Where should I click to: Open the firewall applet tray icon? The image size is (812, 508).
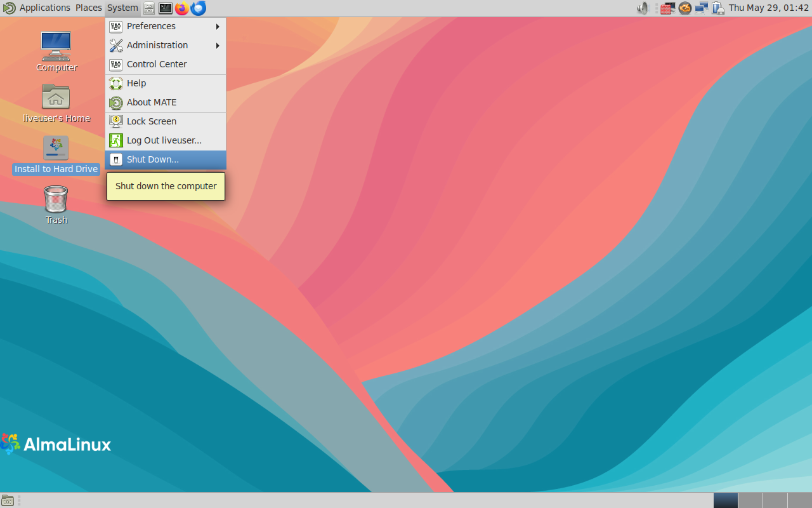pyautogui.click(x=667, y=8)
